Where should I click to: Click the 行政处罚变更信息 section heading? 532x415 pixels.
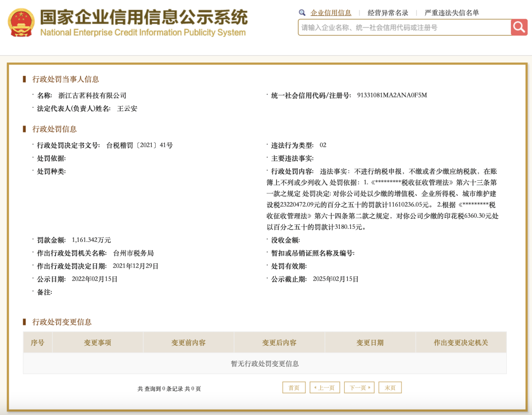pos(62,322)
